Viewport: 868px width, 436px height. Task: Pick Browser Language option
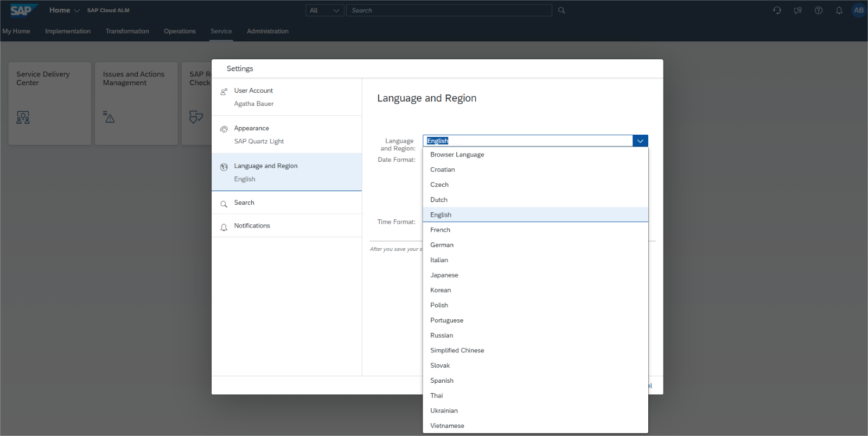coord(457,155)
